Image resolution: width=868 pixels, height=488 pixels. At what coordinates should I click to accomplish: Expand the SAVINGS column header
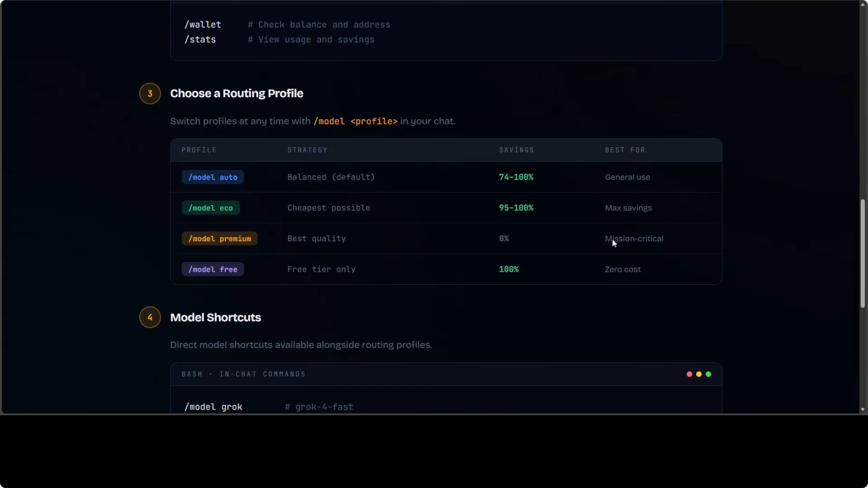coord(516,150)
